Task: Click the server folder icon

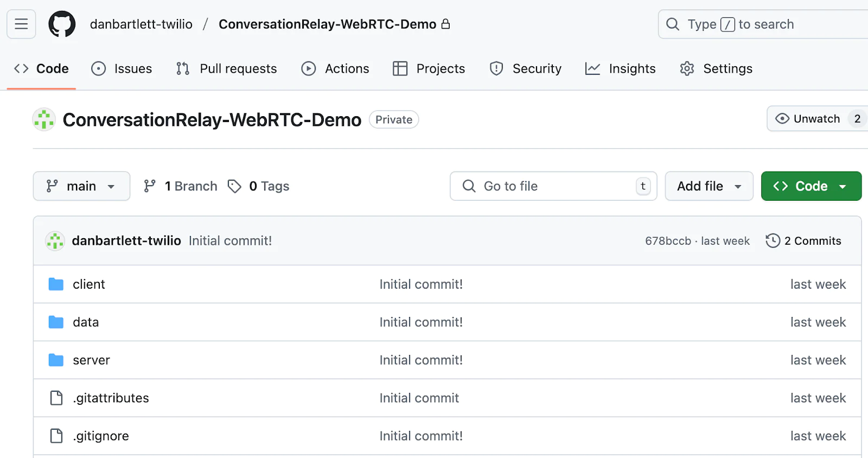Action: (56, 360)
